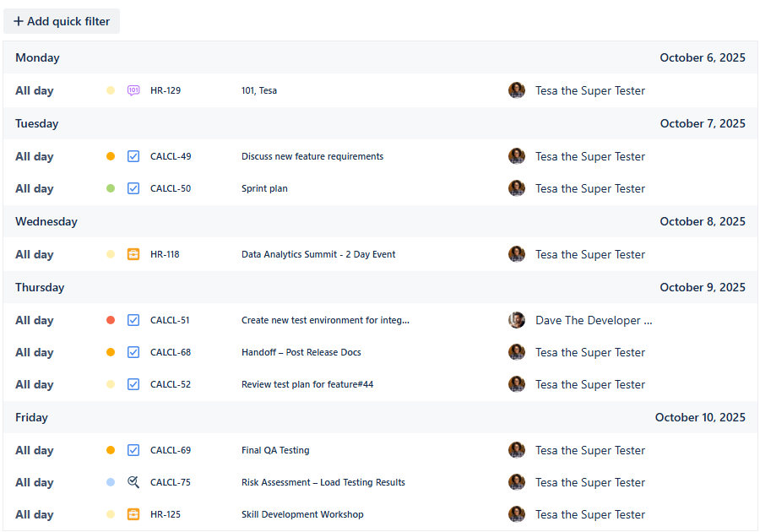Screen dimensions: 760x532
Task: Click the task icon beside CALCL-69
Action: (x=133, y=450)
